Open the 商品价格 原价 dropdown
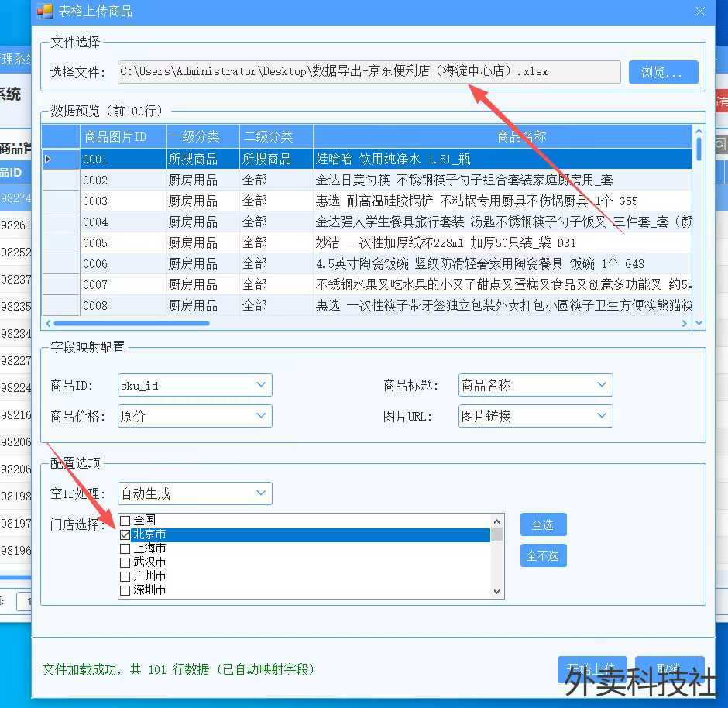This screenshot has width=728, height=708. coord(195,416)
